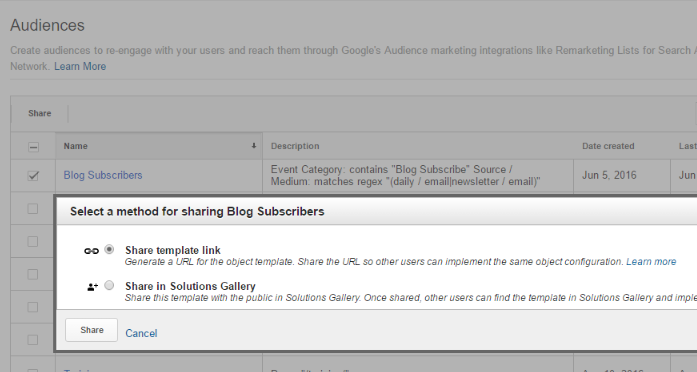697x372 pixels.
Task: Open the Blog Subscribers audience link
Action: pos(103,176)
